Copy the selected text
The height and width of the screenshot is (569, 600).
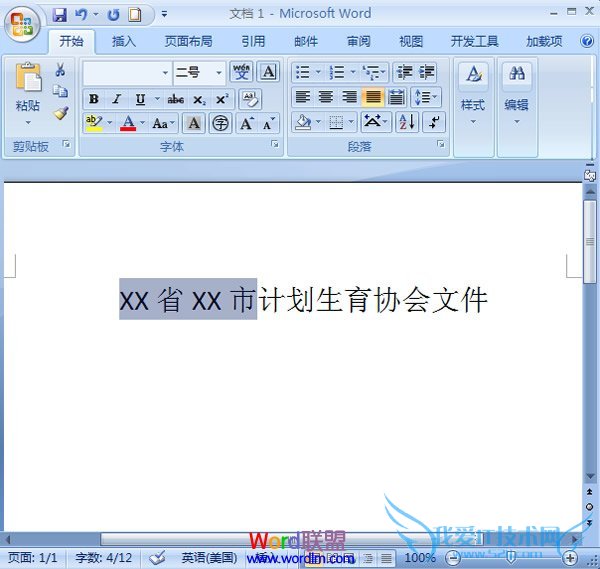[x=60, y=91]
